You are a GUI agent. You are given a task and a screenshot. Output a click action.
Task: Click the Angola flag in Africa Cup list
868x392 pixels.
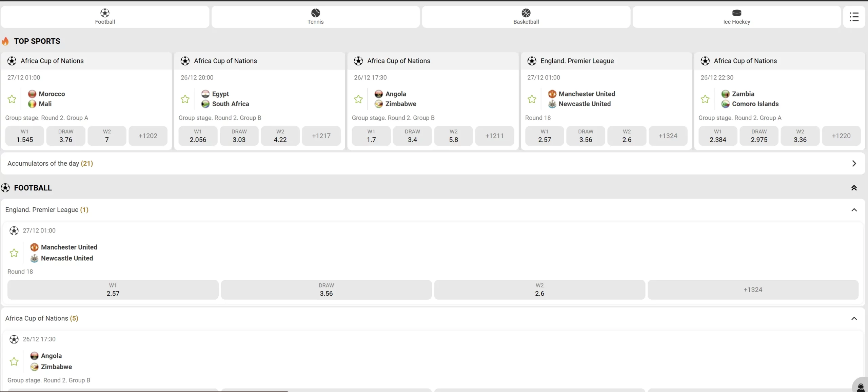34,356
